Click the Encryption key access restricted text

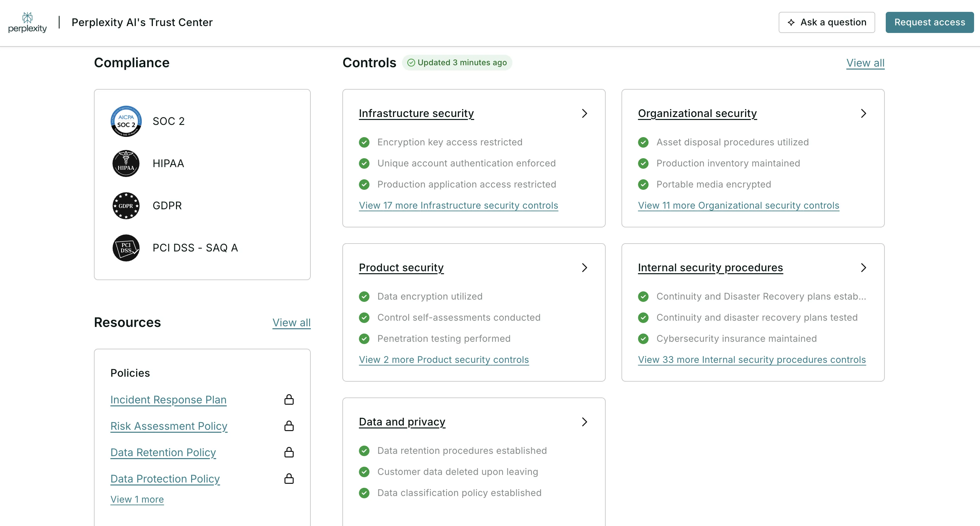[450, 142]
